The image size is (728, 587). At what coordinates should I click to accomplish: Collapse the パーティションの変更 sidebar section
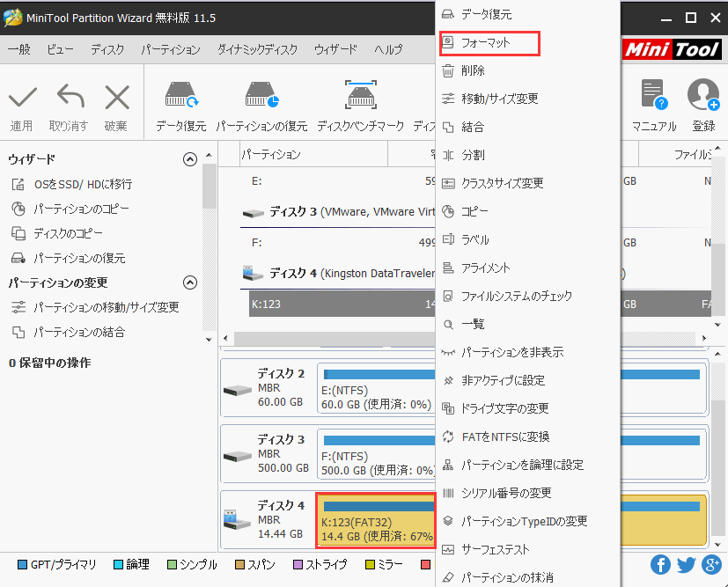(x=190, y=282)
